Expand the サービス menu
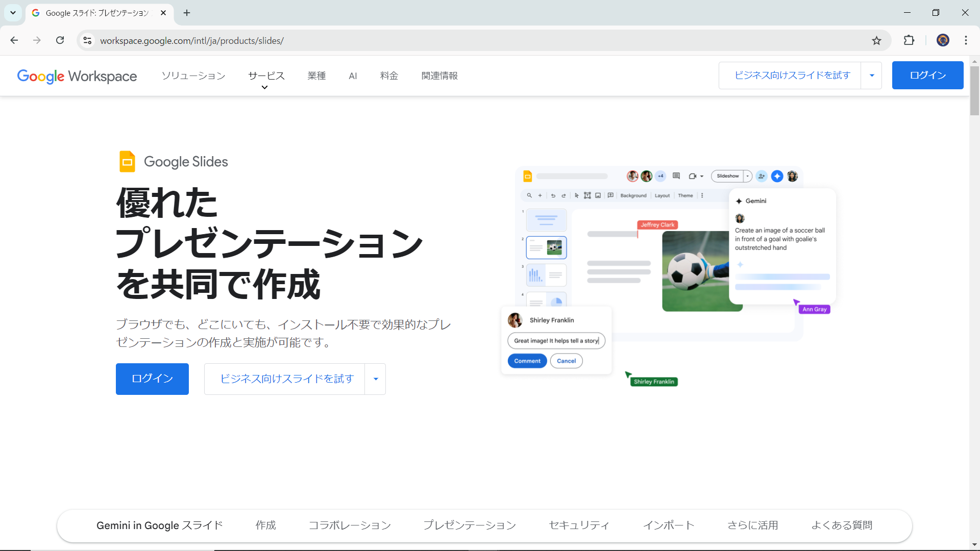The image size is (980, 551). 266,76
